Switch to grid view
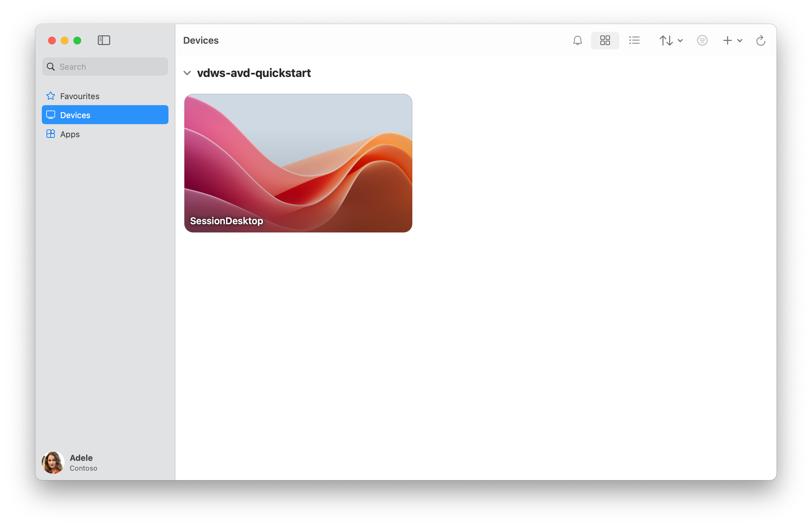Screen dimensions: 812x527 605,41
